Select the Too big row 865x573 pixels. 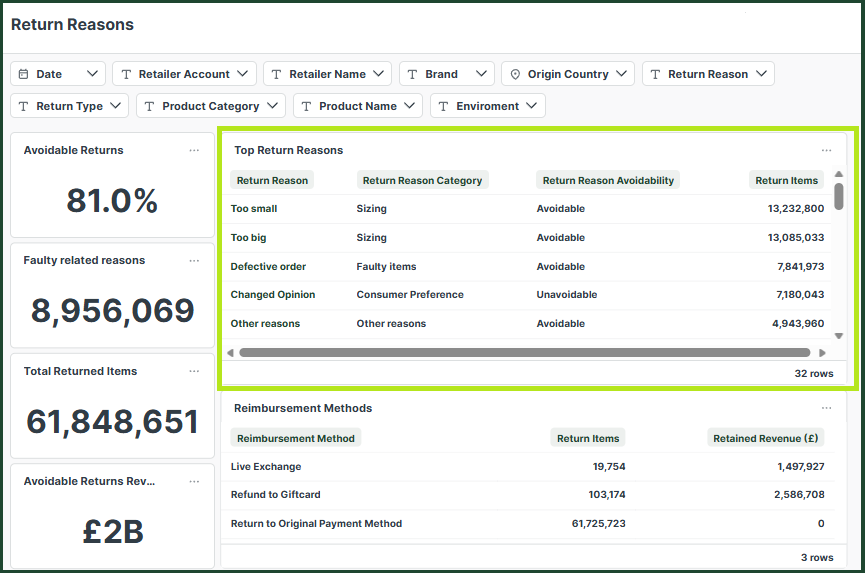[527, 238]
